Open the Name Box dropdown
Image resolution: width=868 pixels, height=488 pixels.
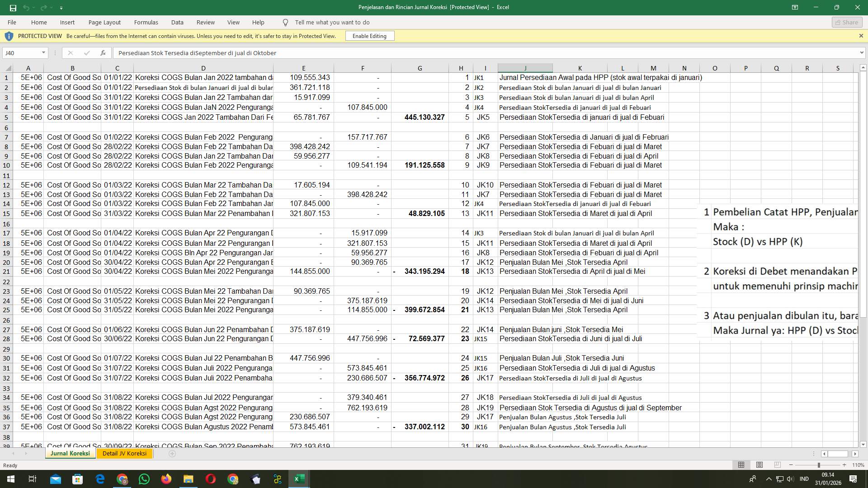44,53
